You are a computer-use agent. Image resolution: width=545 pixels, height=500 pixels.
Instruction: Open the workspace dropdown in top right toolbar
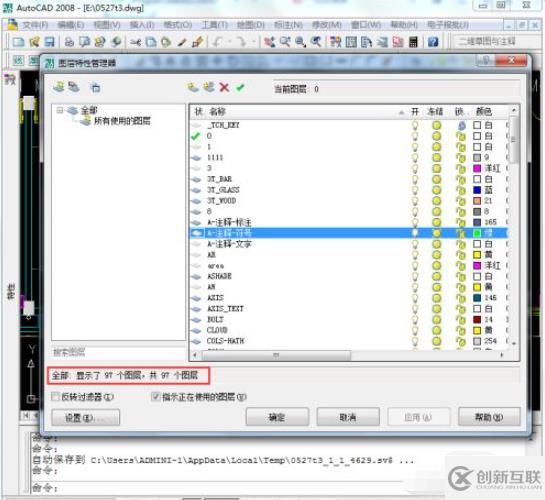pos(497,42)
